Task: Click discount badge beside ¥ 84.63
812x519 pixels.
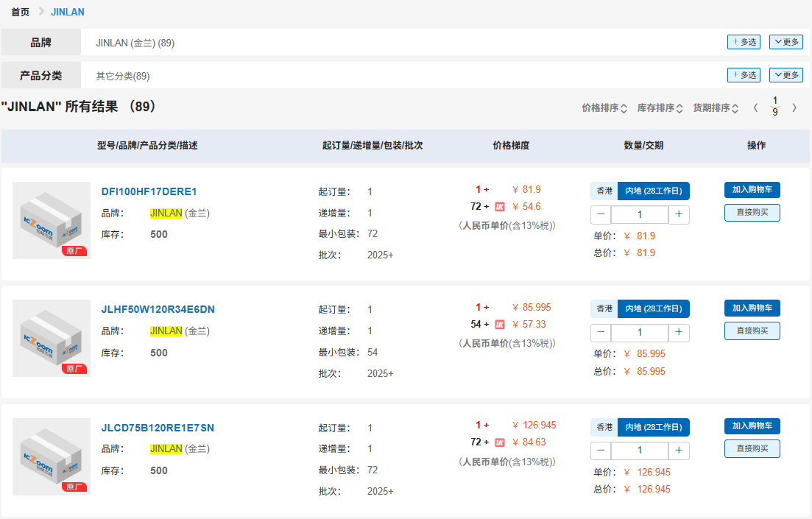Action: tap(500, 442)
